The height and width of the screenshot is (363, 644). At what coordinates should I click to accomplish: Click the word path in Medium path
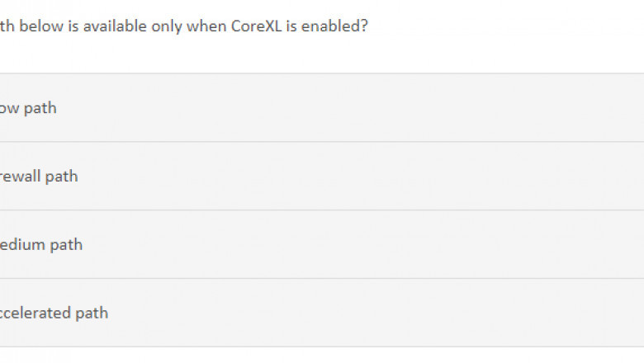pos(66,245)
